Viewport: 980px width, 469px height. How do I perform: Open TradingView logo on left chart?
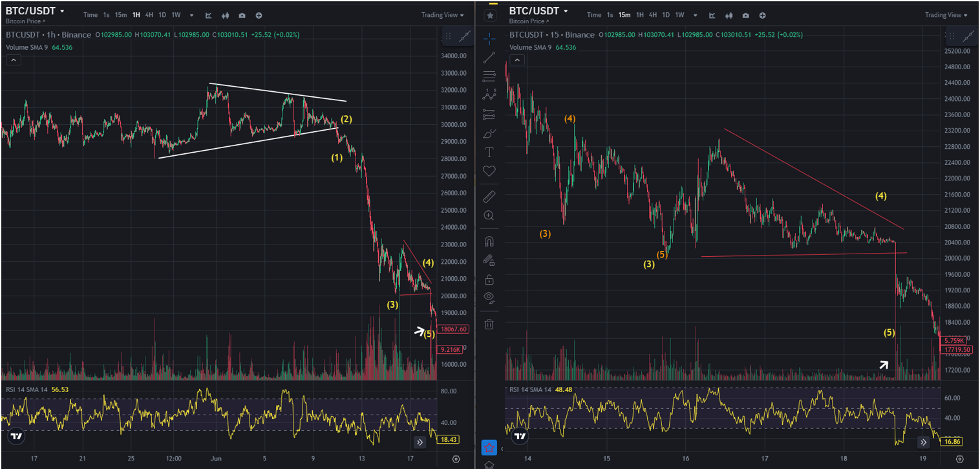coord(17,437)
